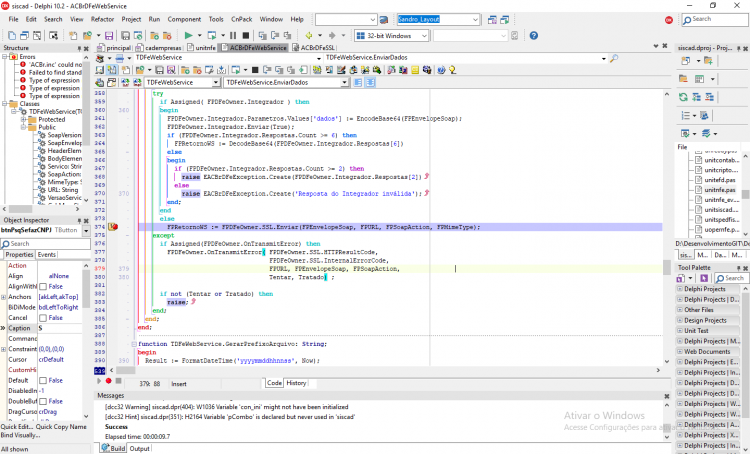Switch to the unitnfe editor tab

coord(202,48)
